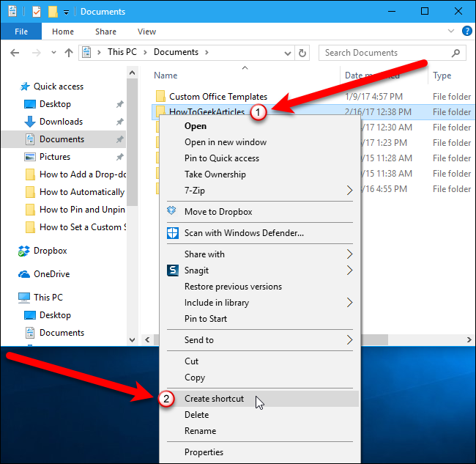Open the recent locations dropdown arrow
The height and width of the screenshot is (464, 476).
tap(53, 53)
